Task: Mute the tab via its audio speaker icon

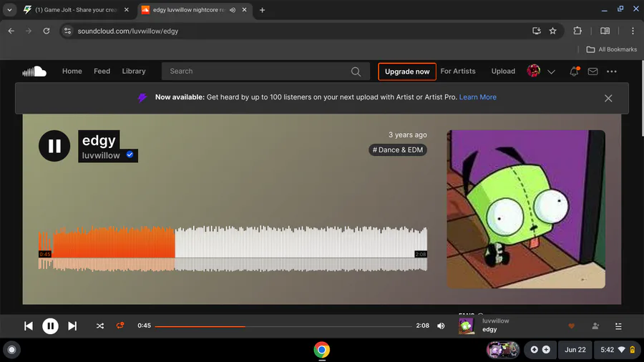Action: pyautogui.click(x=233, y=10)
